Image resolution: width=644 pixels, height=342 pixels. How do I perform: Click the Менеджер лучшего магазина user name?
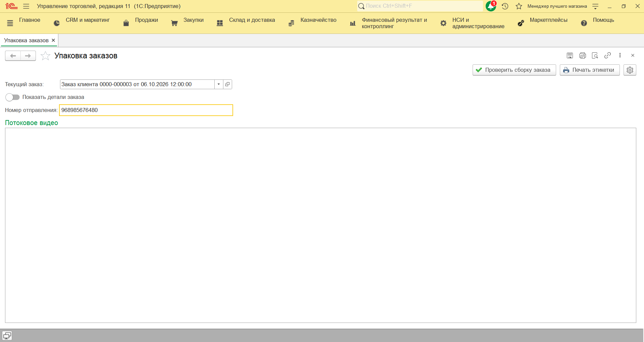coord(557,6)
